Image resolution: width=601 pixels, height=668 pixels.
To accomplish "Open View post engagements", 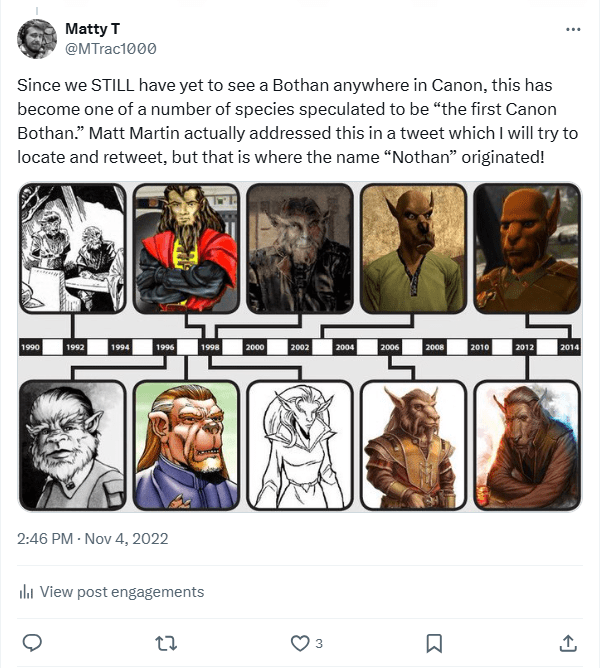I will coord(121,592).
